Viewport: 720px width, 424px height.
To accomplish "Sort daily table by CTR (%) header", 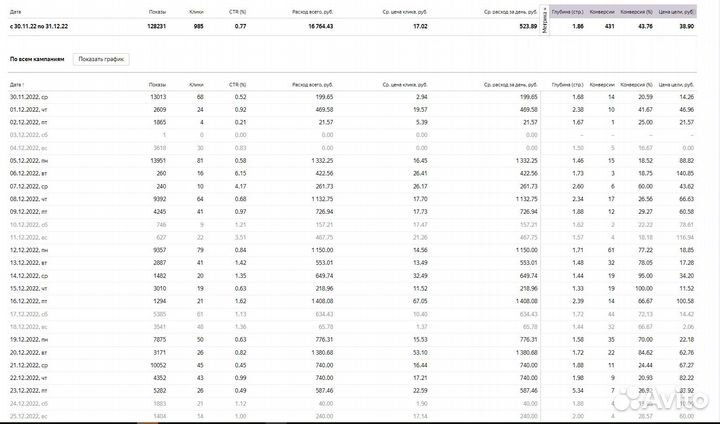I will (237, 86).
